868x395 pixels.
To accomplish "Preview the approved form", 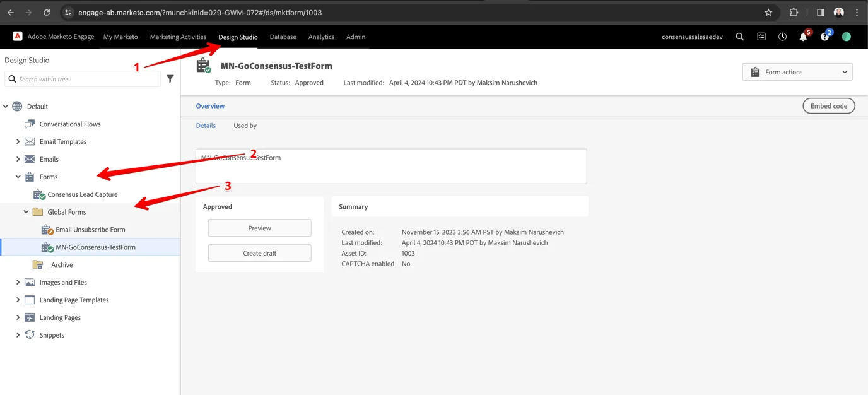I will [259, 228].
